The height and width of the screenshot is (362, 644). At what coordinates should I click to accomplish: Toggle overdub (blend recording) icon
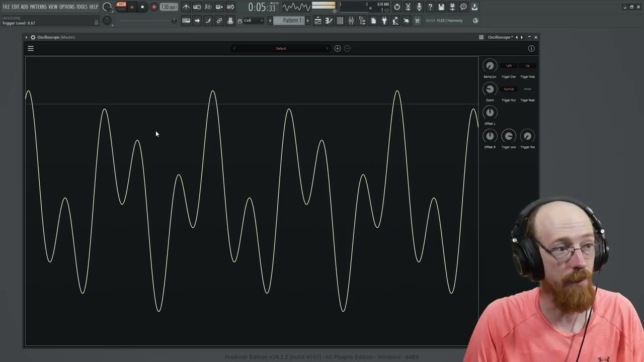(219, 7)
